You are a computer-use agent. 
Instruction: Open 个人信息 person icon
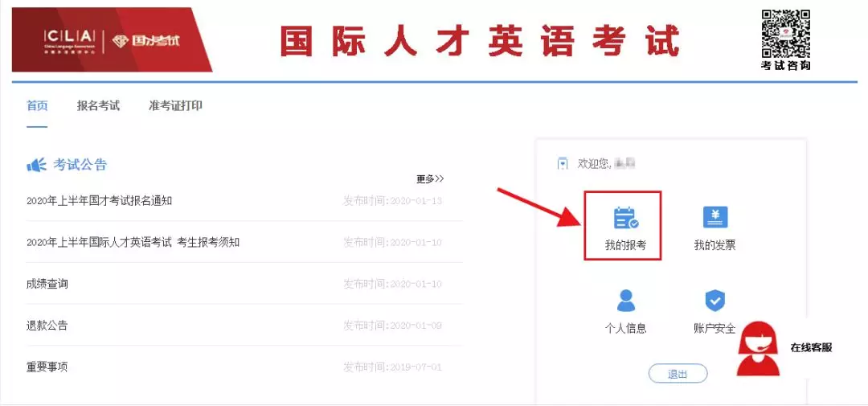tap(625, 301)
